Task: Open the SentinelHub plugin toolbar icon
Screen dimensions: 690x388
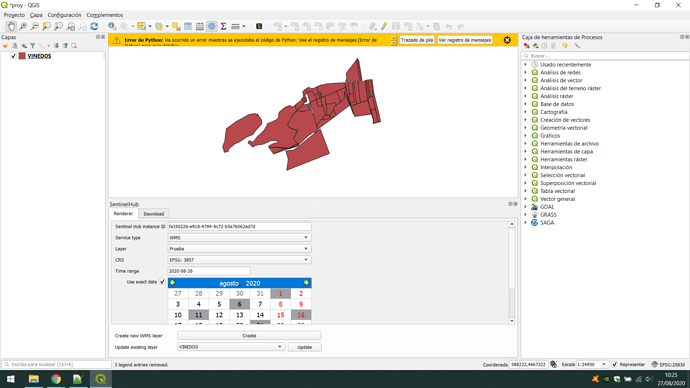Action: coord(259,26)
